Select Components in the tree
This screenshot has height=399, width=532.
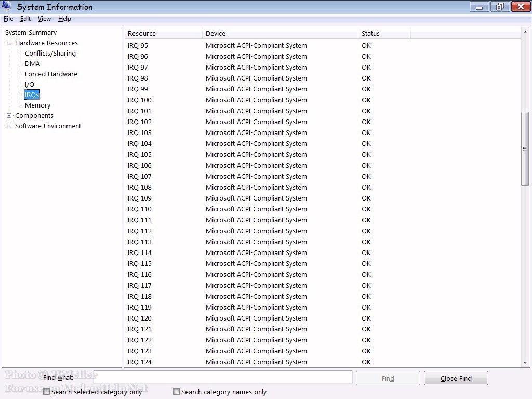click(34, 116)
